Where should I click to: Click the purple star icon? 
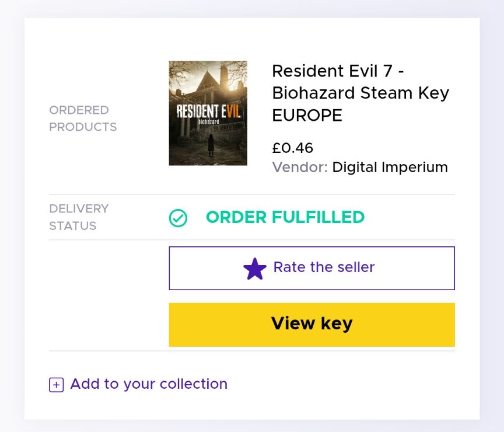click(255, 269)
